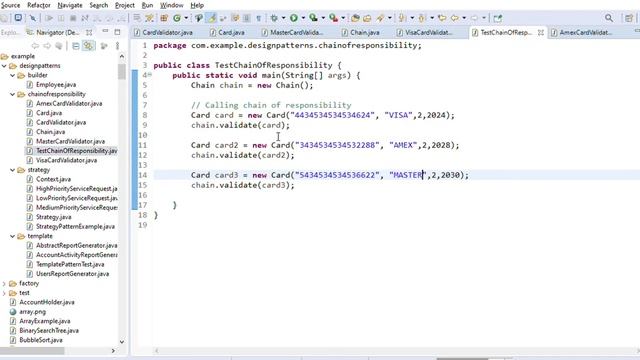Click Navigator back arrow icon
This screenshot has height=360, width=640.
pyautogui.click(x=35, y=46)
